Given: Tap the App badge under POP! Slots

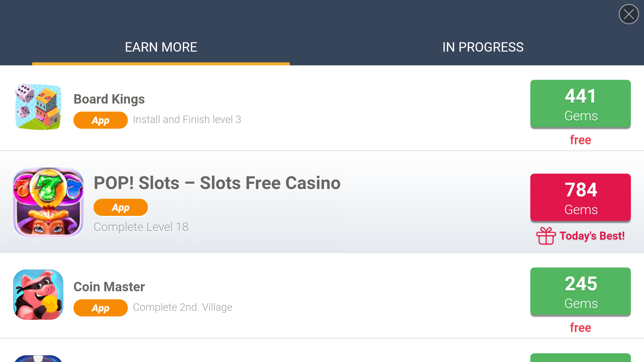Looking at the screenshot, I should [120, 207].
